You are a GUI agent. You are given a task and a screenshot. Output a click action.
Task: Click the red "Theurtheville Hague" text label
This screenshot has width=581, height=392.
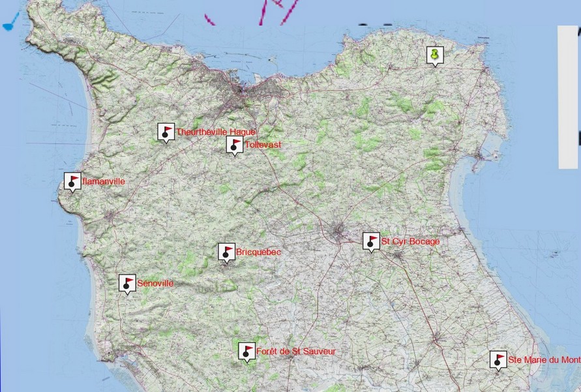[x=216, y=132]
